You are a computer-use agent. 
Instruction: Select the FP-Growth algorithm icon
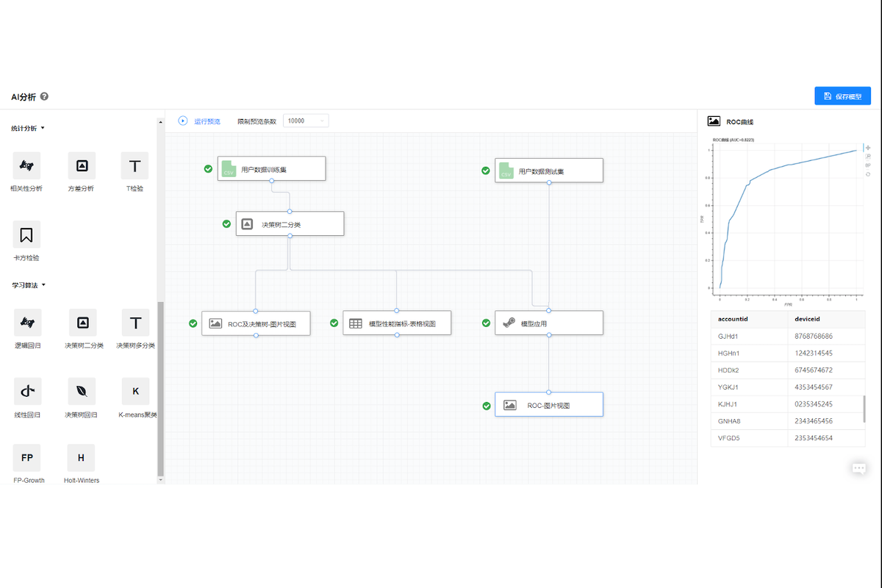pyautogui.click(x=26, y=458)
